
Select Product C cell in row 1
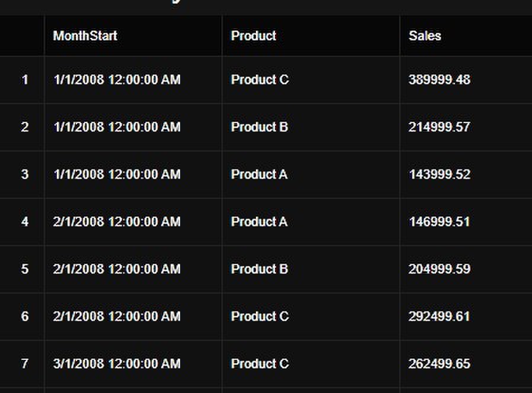coord(311,80)
